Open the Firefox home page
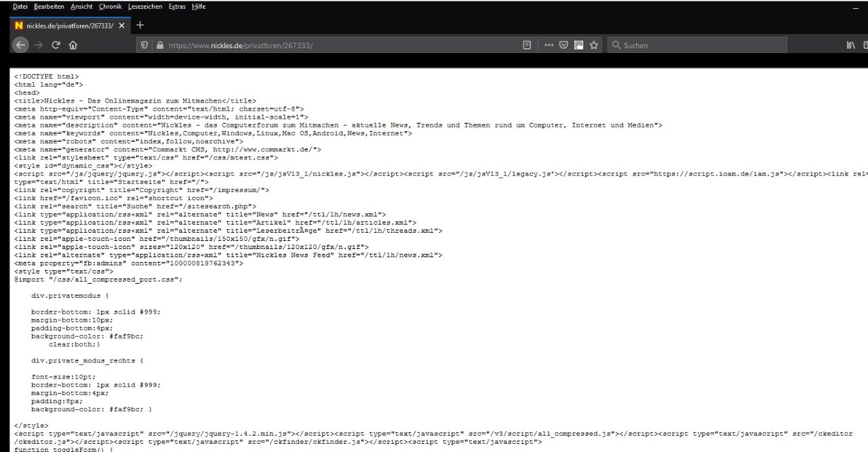Viewport: 868px width, 452px height. pyautogui.click(x=73, y=45)
